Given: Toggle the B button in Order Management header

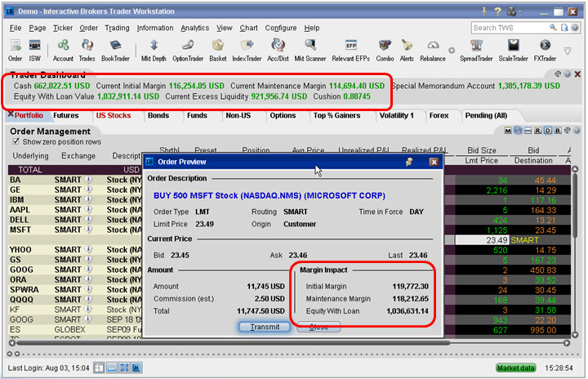Looking at the screenshot, I should coord(558,131).
